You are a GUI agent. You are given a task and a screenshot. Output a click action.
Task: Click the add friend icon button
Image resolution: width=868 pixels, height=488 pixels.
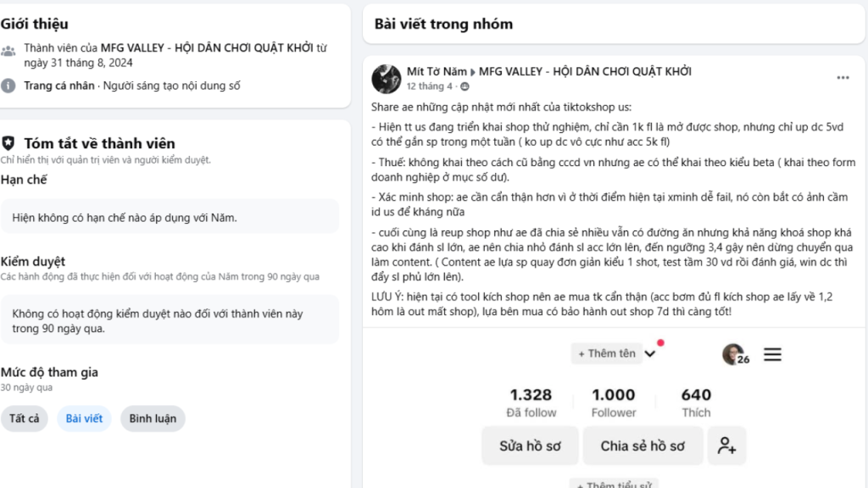coord(726,446)
